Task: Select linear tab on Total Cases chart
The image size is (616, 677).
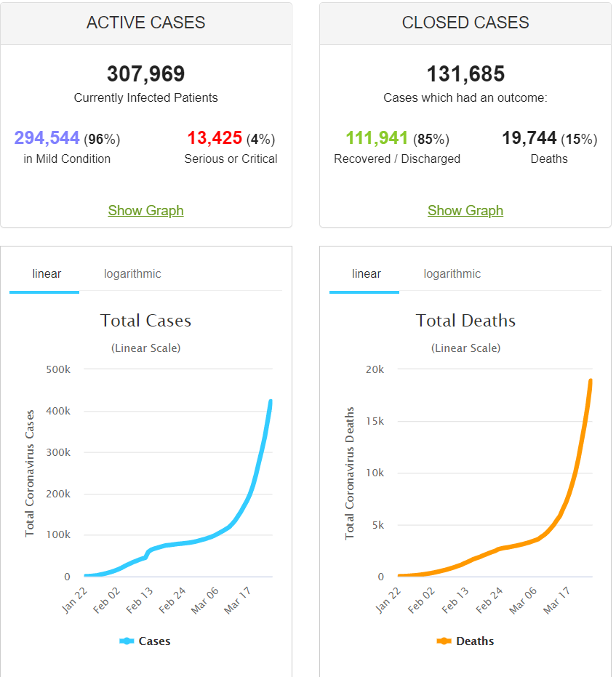Action: click(47, 274)
